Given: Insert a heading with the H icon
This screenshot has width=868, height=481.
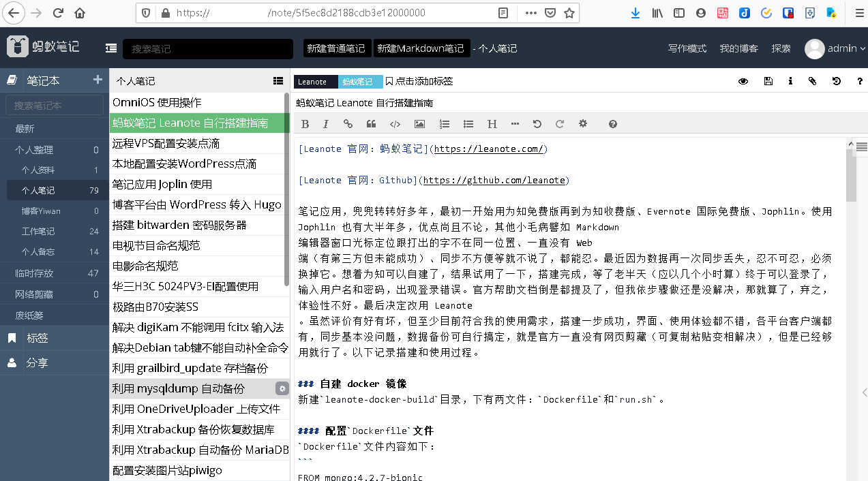Looking at the screenshot, I should [x=492, y=124].
